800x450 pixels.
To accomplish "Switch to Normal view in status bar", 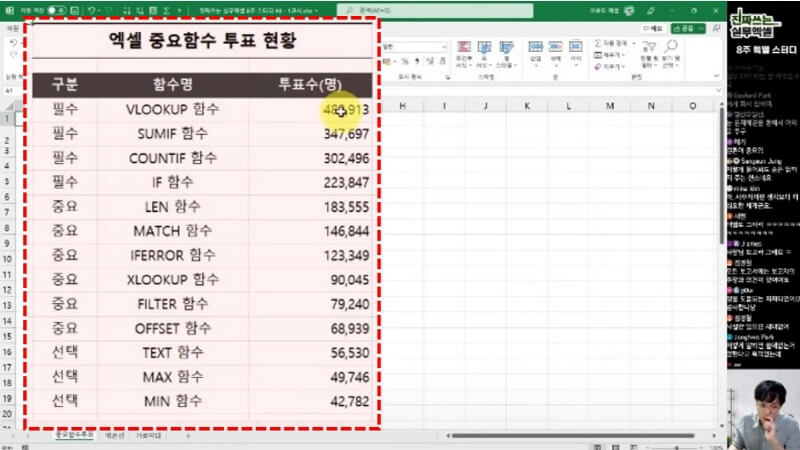I will (x=597, y=447).
